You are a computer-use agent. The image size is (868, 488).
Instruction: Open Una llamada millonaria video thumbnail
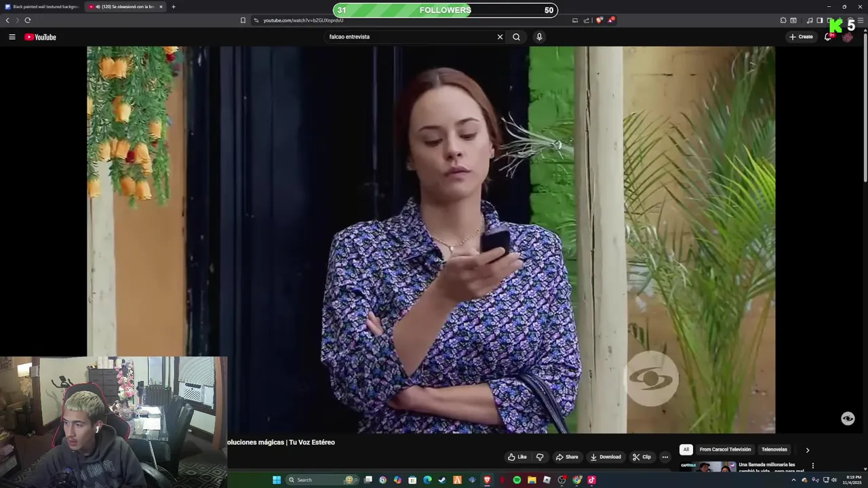(708, 466)
